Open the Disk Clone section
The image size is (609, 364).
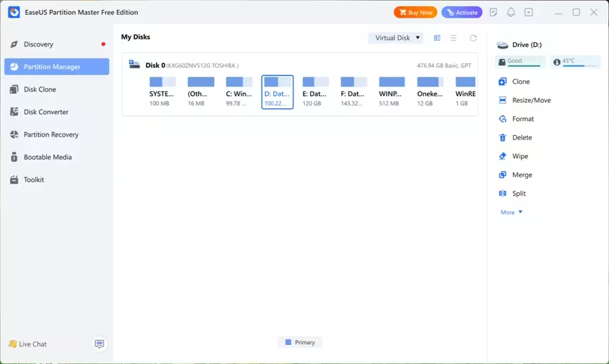[39, 89]
